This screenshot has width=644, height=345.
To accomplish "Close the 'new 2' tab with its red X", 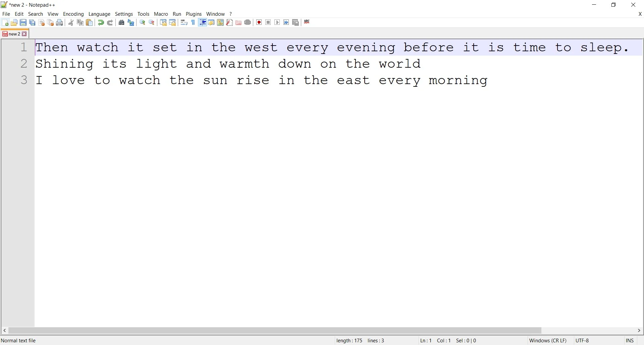I will pyautogui.click(x=24, y=34).
